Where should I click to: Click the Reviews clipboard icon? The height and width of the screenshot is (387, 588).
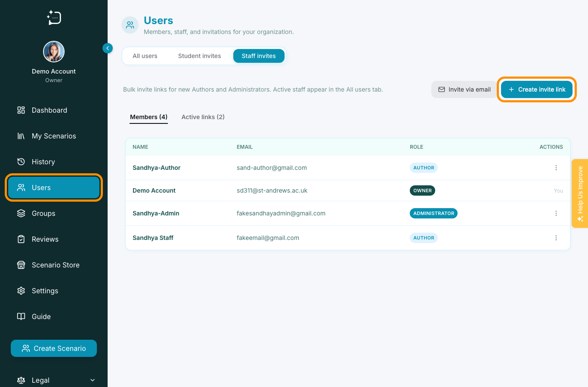pyautogui.click(x=21, y=239)
